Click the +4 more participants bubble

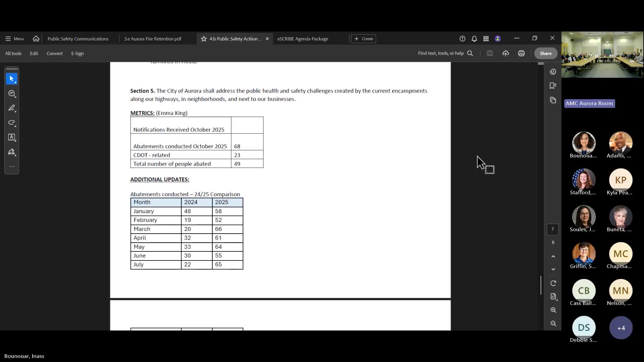pos(621,328)
